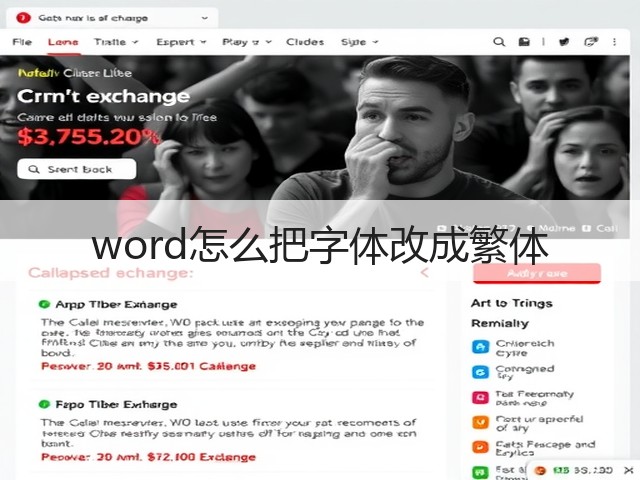Click orange icon next to Cats Feacape
This screenshot has width=640, height=480.
coord(480,447)
